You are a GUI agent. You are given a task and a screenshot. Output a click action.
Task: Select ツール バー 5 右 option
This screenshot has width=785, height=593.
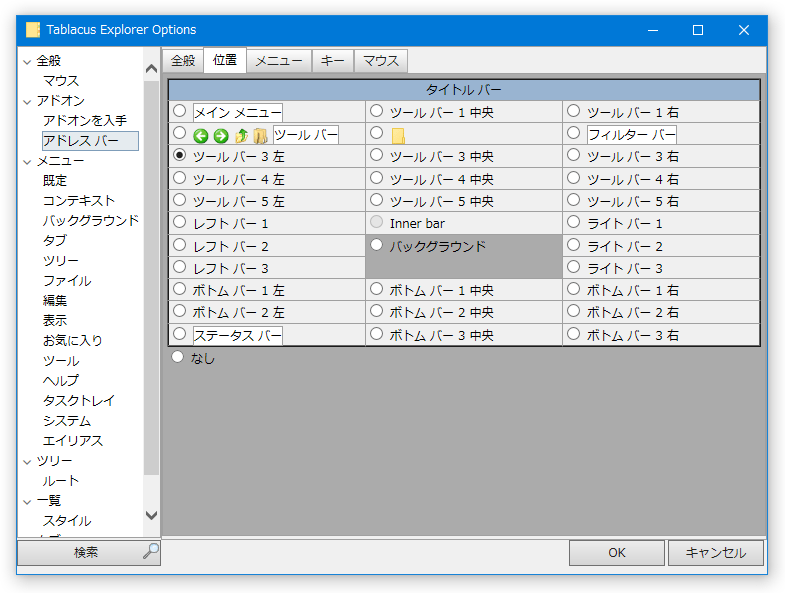[x=574, y=200]
